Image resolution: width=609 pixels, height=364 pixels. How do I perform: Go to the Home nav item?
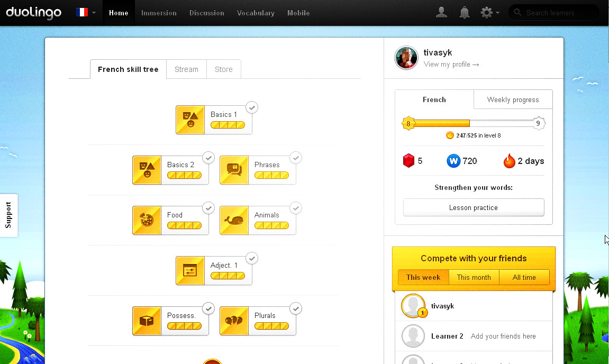[x=119, y=13]
